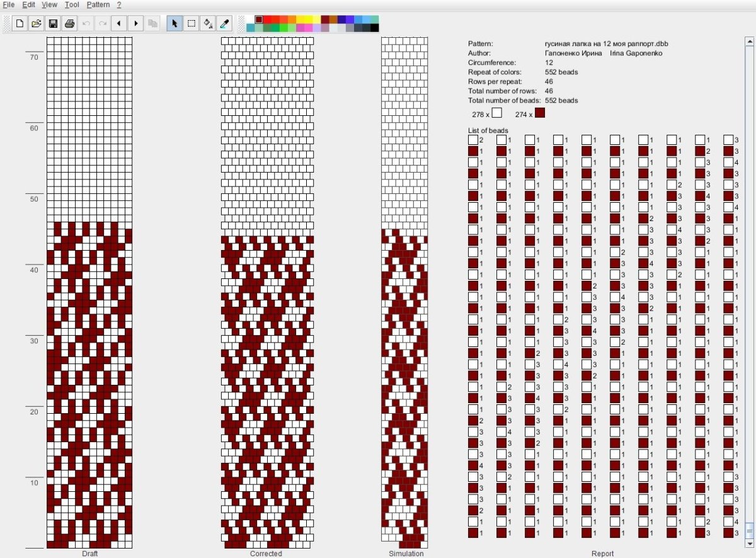756x558 pixels.
Task: Click the scroll up arrow of vertical scrollbar
Action: (x=749, y=41)
